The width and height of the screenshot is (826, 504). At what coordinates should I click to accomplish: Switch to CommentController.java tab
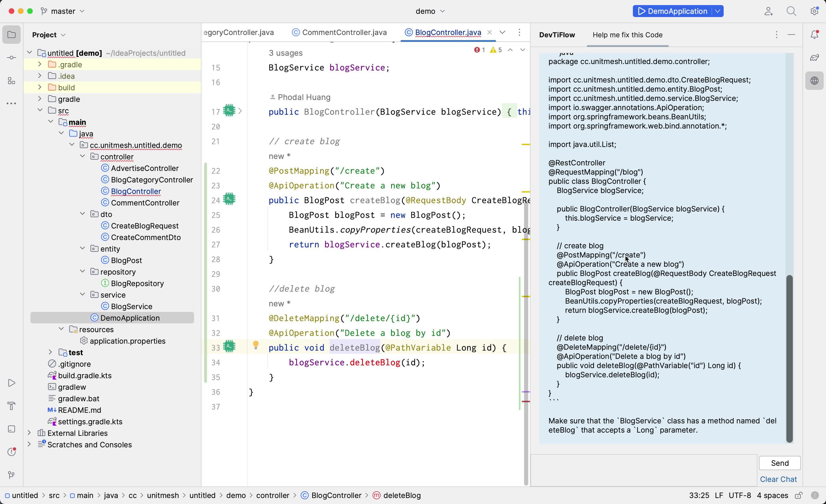click(344, 32)
